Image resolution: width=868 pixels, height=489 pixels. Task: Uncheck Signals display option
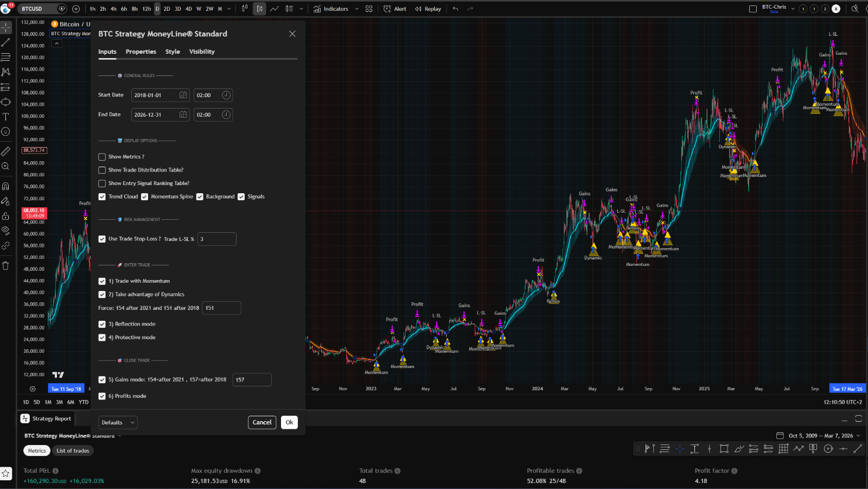click(x=241, y=196)
